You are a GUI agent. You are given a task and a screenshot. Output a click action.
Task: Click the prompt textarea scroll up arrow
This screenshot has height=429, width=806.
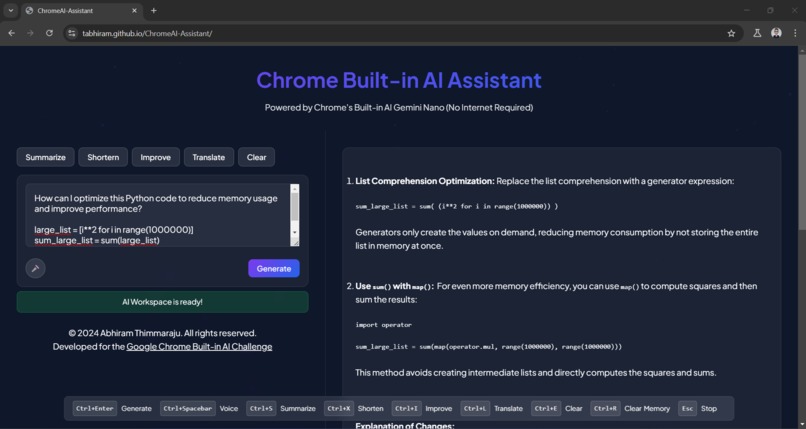[295, 189]
